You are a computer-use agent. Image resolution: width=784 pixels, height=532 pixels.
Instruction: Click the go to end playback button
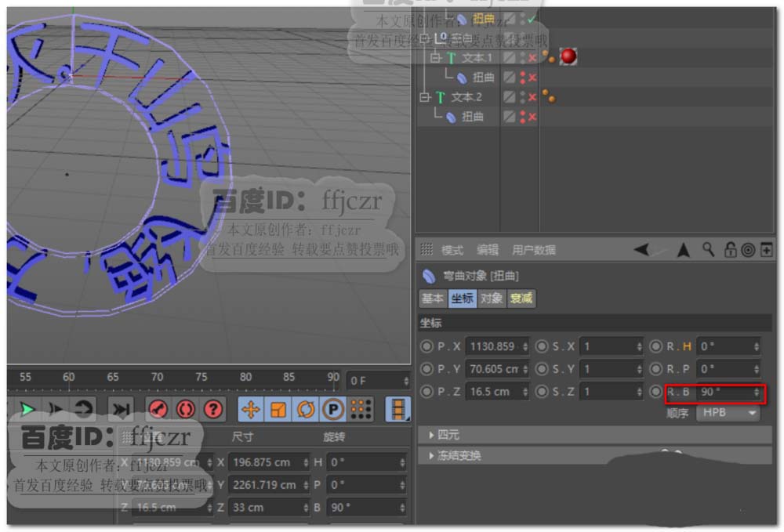coord(121,410)
